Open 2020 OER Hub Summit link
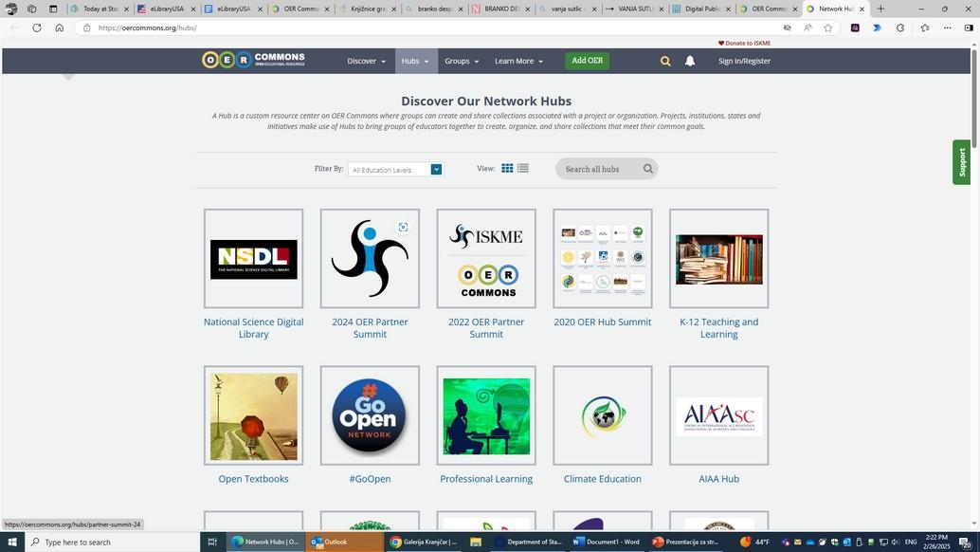 click(x=602, y=322)
